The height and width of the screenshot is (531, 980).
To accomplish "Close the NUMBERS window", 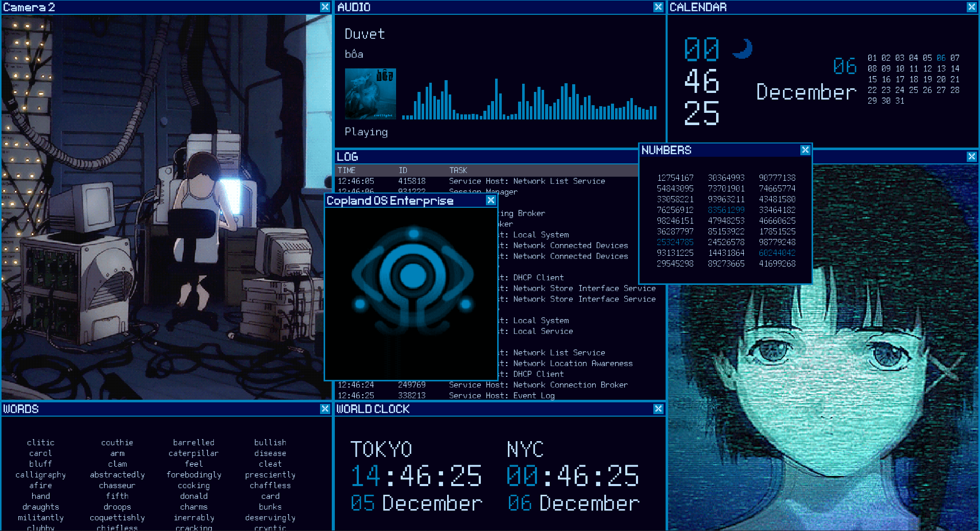I will pyautogui.click(x=805, y=150).
